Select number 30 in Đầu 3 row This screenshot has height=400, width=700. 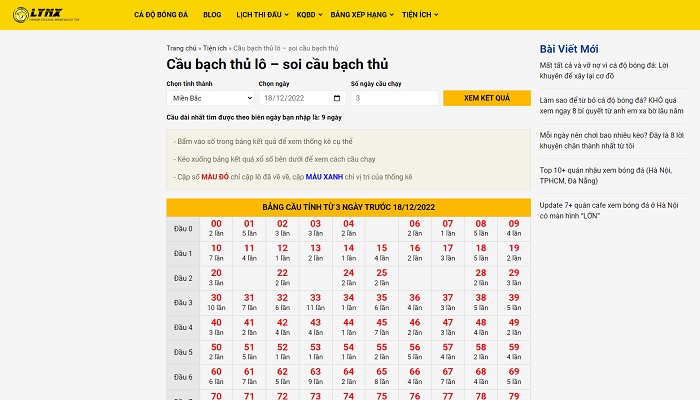(216, 298)
